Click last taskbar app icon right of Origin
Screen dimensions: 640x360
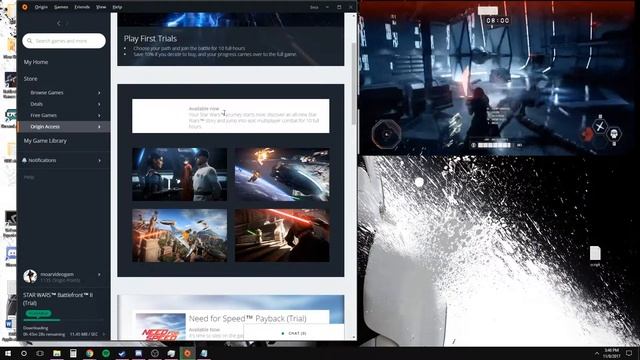204,353
